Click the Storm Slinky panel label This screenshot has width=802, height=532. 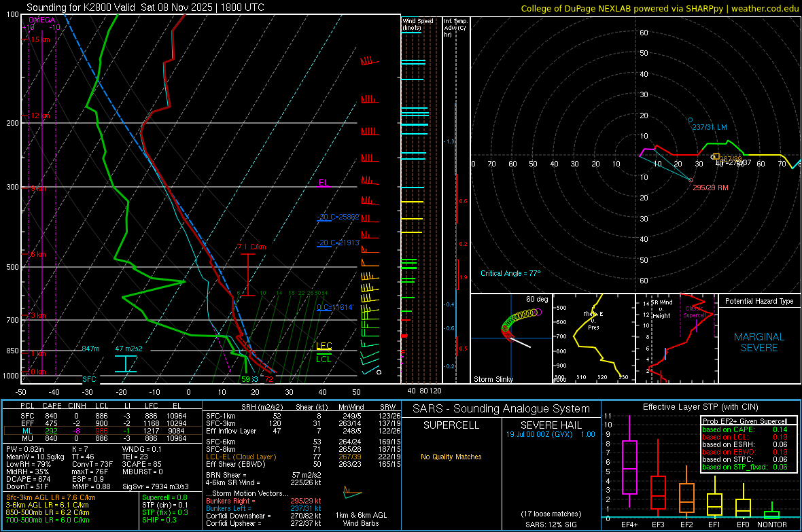(x=493, y=379)
